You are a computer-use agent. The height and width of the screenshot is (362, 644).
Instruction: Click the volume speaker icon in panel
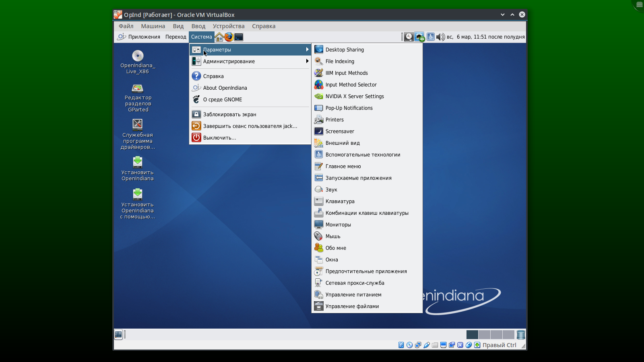(x=440, y=37)
